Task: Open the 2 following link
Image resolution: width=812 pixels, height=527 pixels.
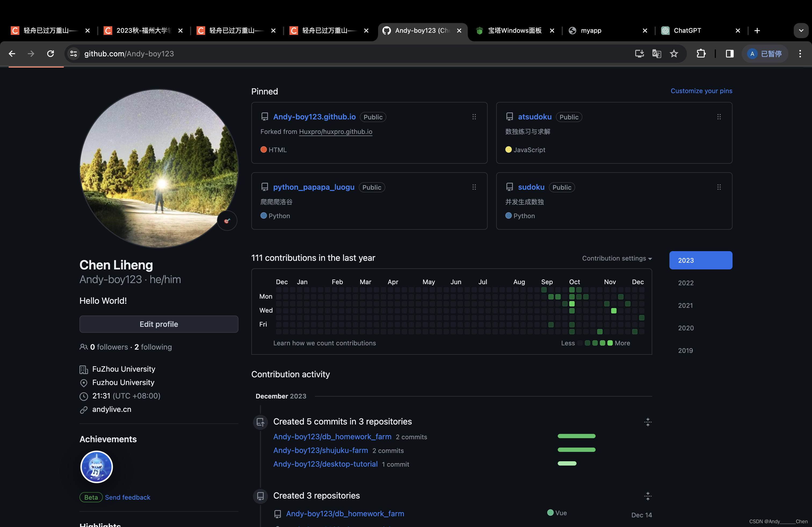Action: click(x=153, y=347)
